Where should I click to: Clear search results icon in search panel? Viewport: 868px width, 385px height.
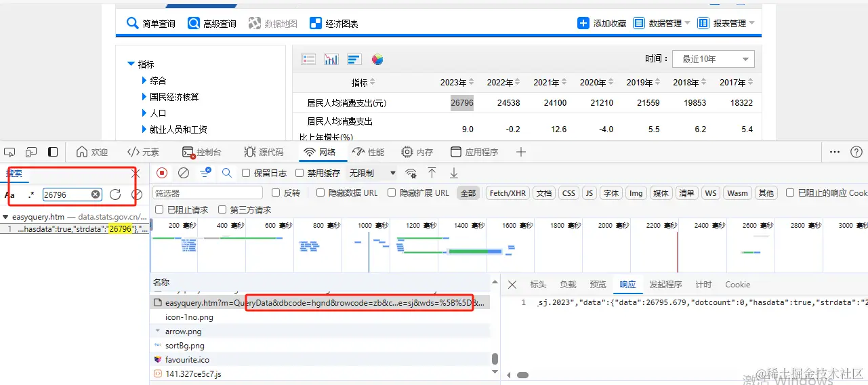[x=137, y=195]
